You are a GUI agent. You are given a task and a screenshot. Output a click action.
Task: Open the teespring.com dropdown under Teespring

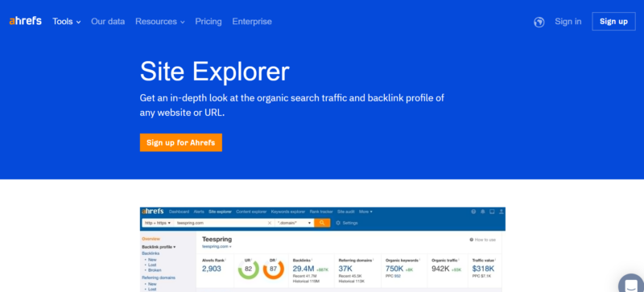coord(217,246)
